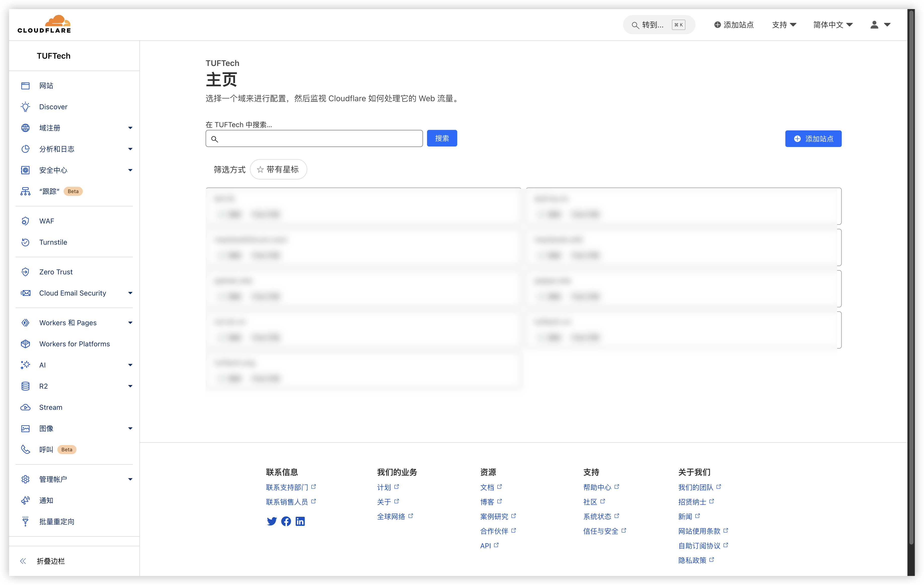Toggle the 带有星标 starred filter
Image resolution: width=924 pixels, height=585 pixels.
(x=278, y=169)
